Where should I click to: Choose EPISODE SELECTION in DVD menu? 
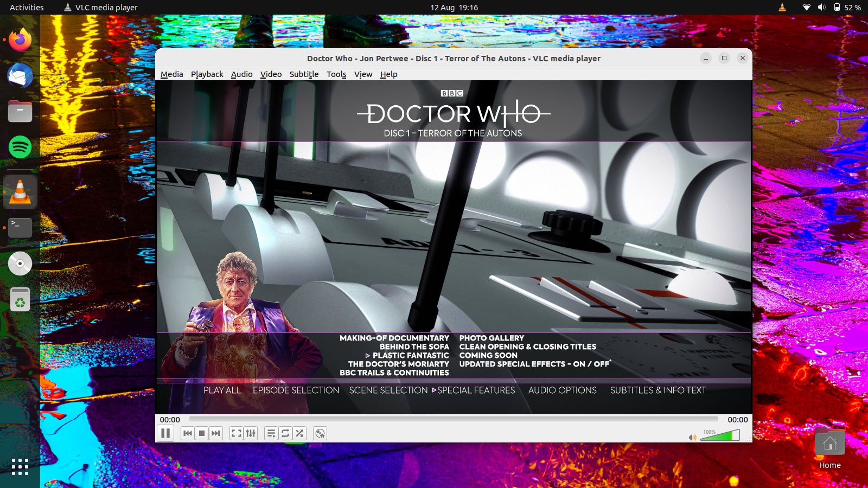tap(296, 390)
